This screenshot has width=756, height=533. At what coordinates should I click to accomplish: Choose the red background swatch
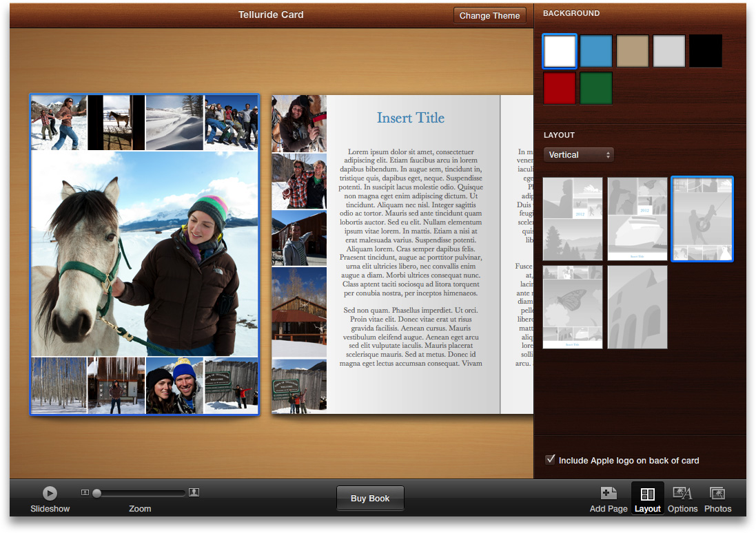click(x=560, y=89)
